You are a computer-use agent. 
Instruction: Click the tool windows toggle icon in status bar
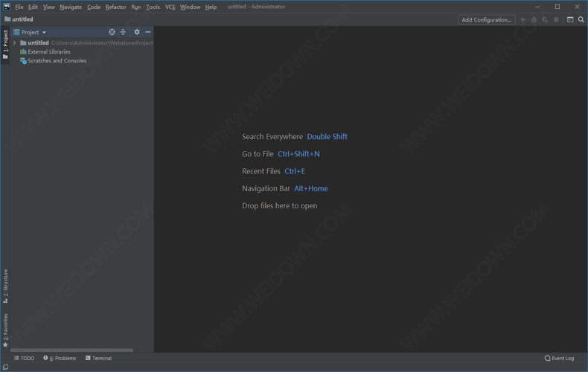pyautogui.click(x=5, y=367)
